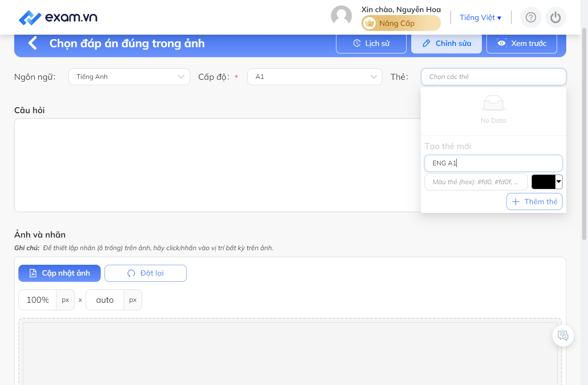This screenshot has height=385, width=588.
Task: Open the black tag color picker
Action: click(x=547, y=182)
